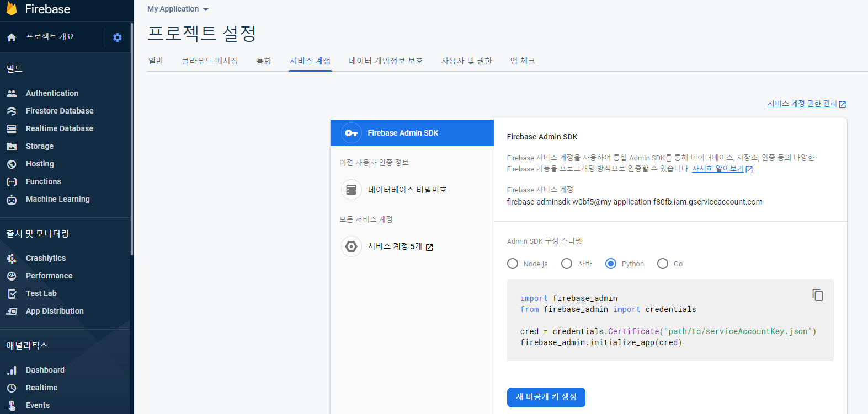Click the Functions brackets icon
This screenshot has height=414, width=868.
click(12, 182)
